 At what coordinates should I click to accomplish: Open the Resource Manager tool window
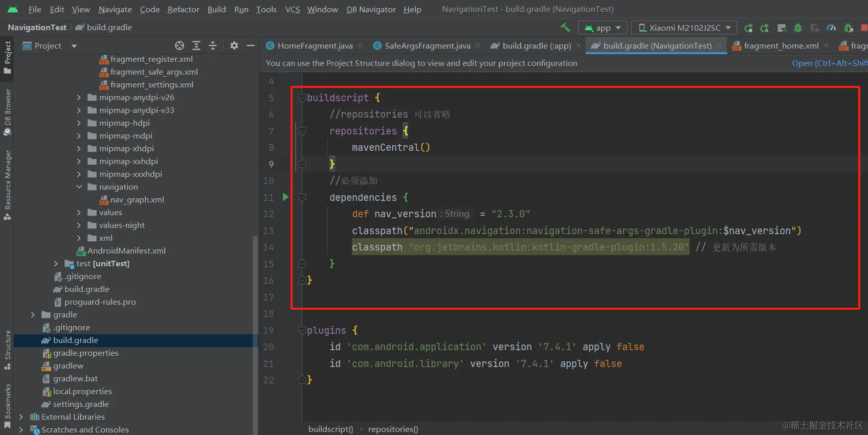pos(7,185)
